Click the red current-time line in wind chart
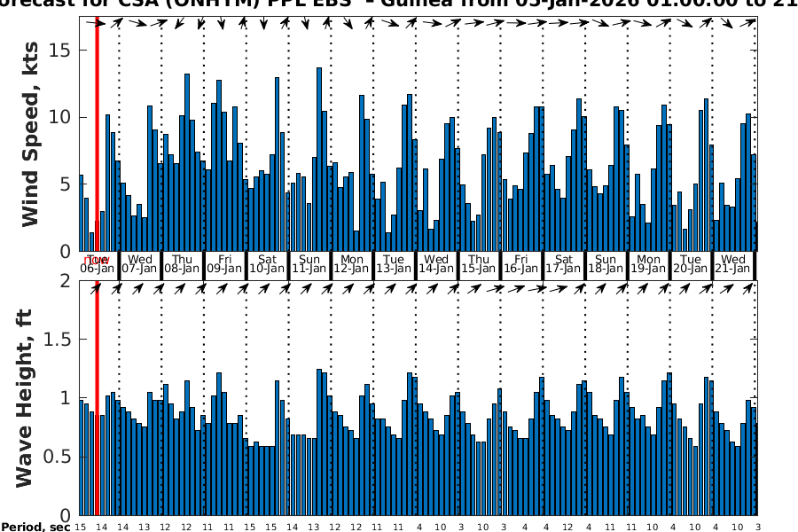This screenshot has width=798, height=532. click(97, 133)
